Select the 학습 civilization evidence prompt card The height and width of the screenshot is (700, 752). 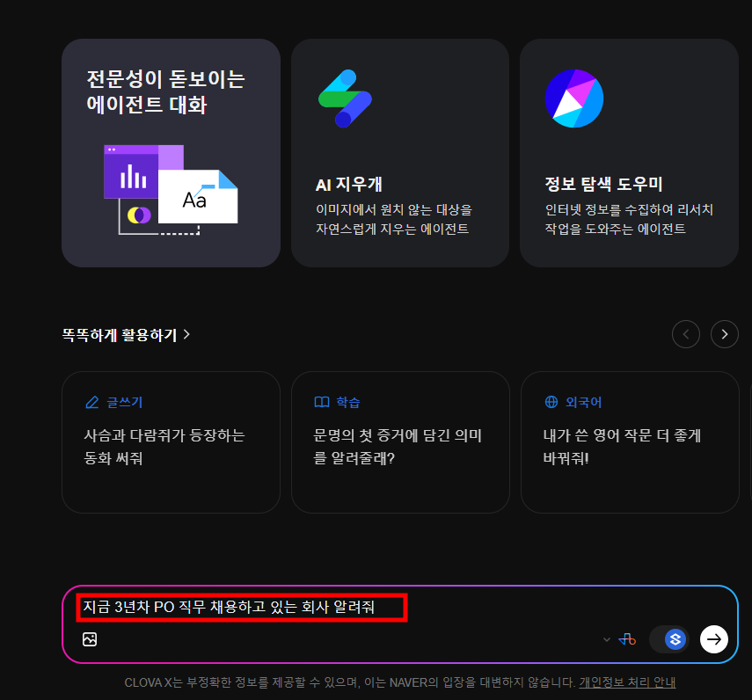[400, 442]
